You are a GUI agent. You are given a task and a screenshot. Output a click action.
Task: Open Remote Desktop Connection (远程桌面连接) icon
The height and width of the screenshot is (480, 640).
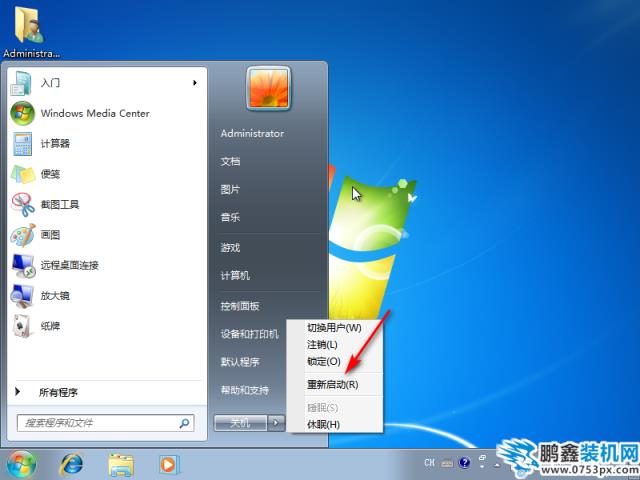pos(23,266)
